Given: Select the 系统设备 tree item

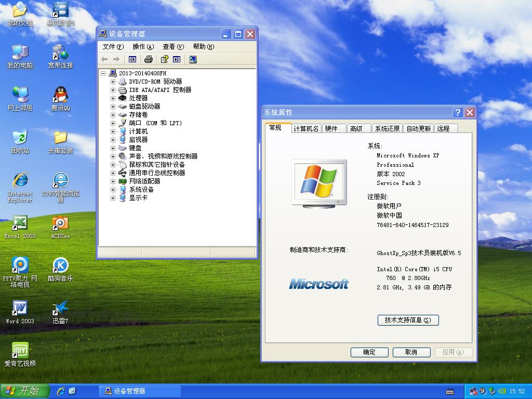Looking at the screenshot, I should pyautogui.click(x=141, y=190).
